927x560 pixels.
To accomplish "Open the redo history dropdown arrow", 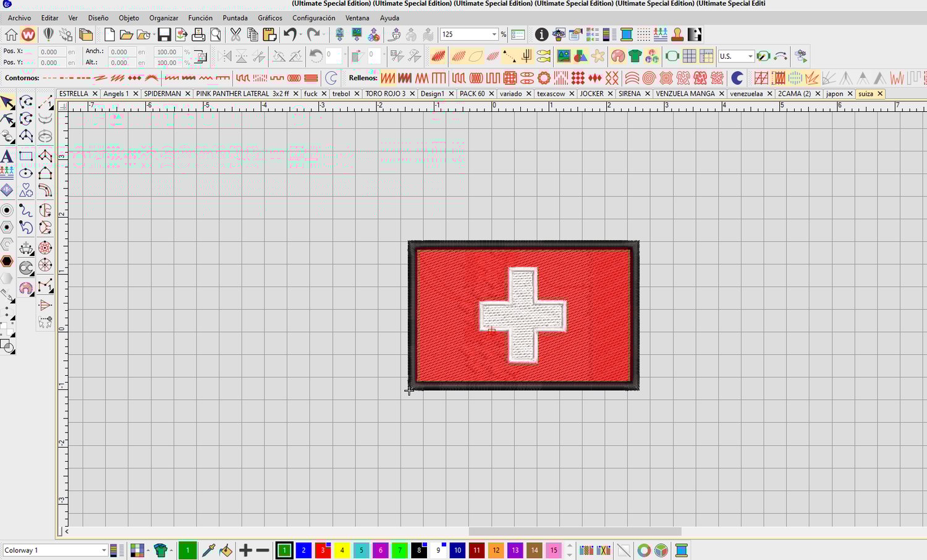I will click(324, 35).
